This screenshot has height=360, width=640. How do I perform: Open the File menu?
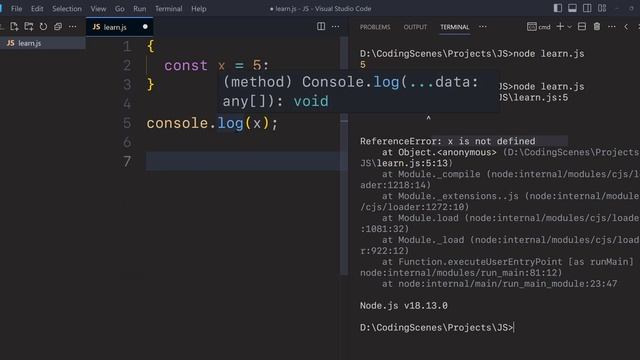pos(17,9)
